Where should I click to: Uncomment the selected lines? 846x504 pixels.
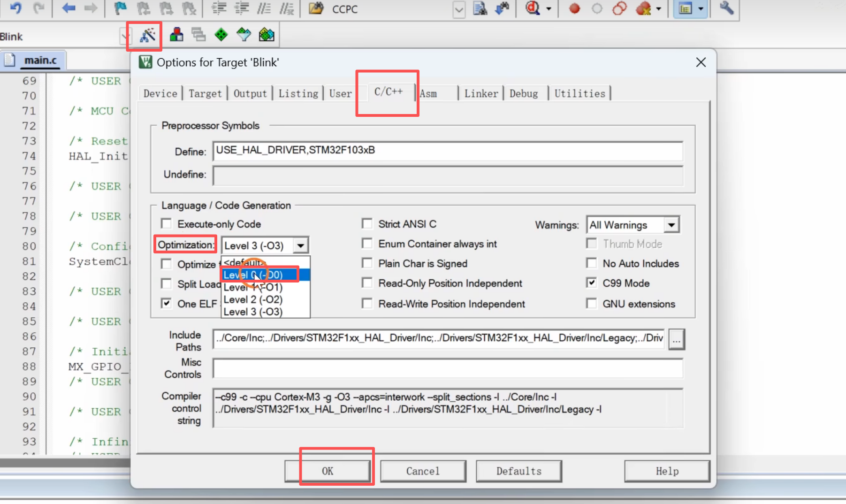point(286,8)
